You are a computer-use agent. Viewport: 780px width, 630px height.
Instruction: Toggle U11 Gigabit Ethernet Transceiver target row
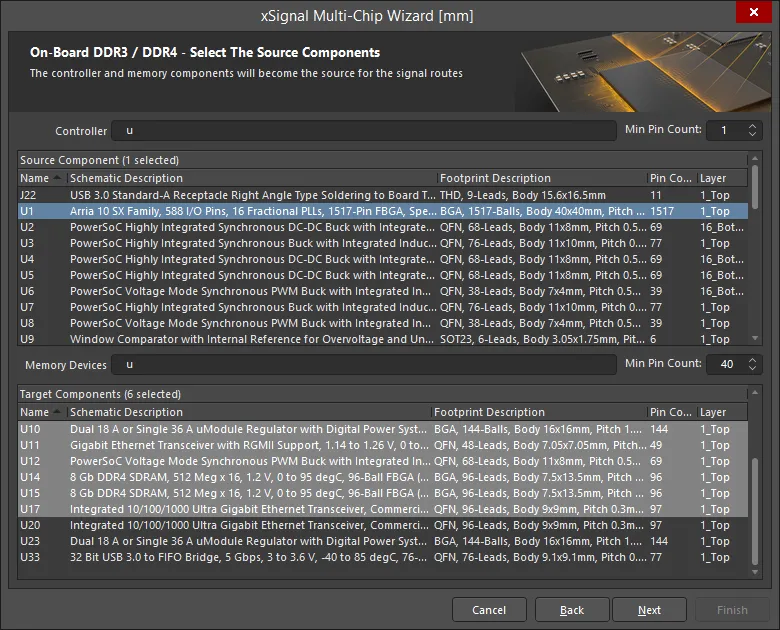250,445
